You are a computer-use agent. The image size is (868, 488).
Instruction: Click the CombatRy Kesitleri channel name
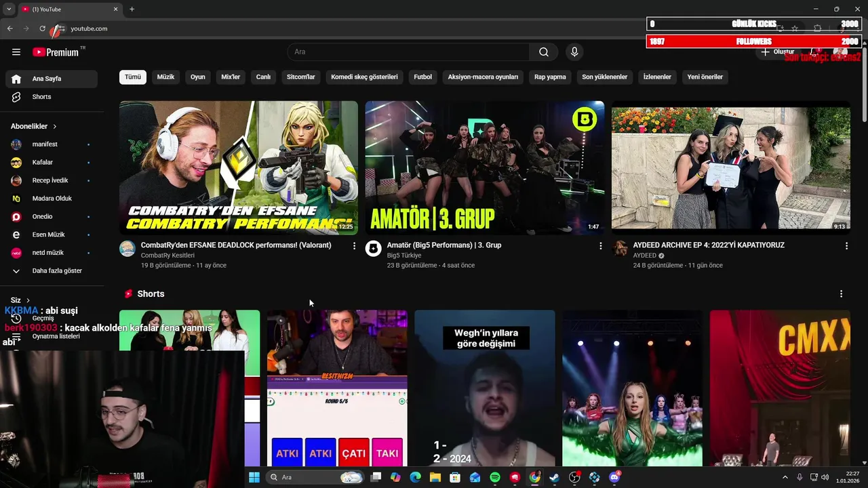(167, 256)
